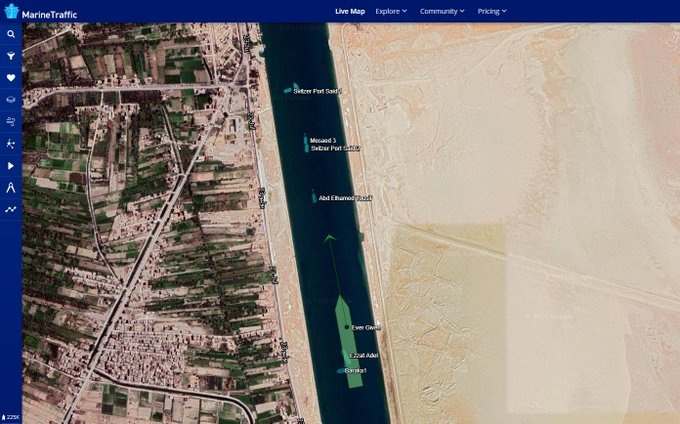Select the Ever Given vessel on map
680x424 pixels.
click(x=346, y=327)
